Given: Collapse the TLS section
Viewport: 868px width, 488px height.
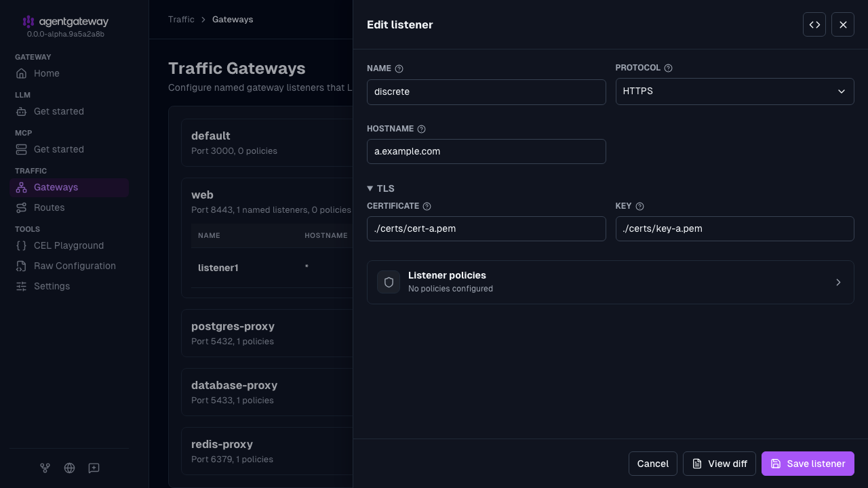Looking at the screenshot, I should click(x=380, y=188).
